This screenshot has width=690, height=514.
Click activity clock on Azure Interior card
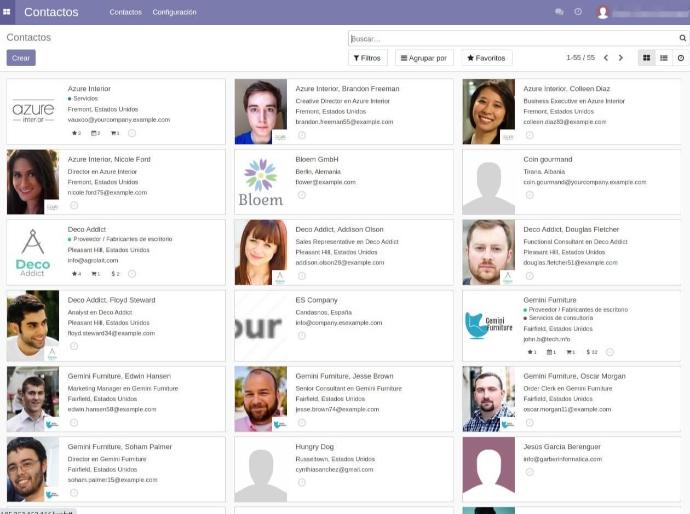point(132,133)
